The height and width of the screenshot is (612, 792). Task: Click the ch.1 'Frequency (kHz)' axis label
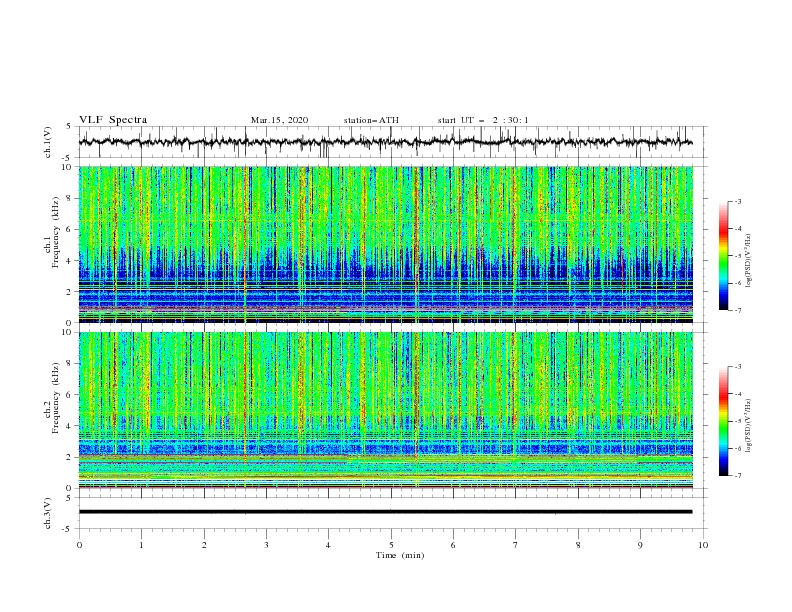pos(55,233)
